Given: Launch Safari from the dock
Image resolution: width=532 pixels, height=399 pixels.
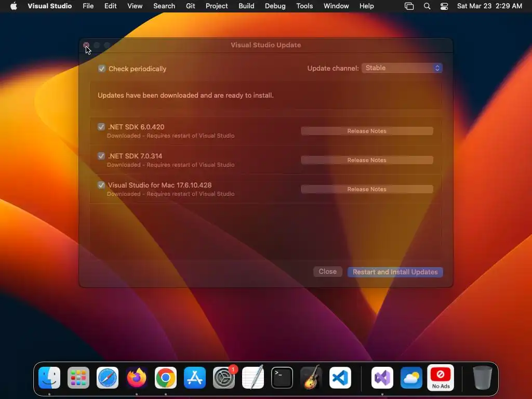Looking at the screenshot, I should 108,377.
